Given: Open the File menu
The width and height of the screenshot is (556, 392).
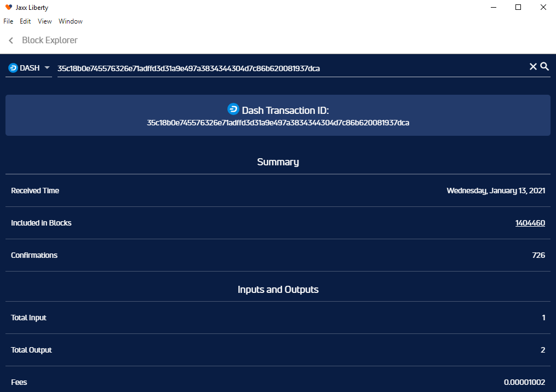Looking at the screenshot, I should [8, 21].
